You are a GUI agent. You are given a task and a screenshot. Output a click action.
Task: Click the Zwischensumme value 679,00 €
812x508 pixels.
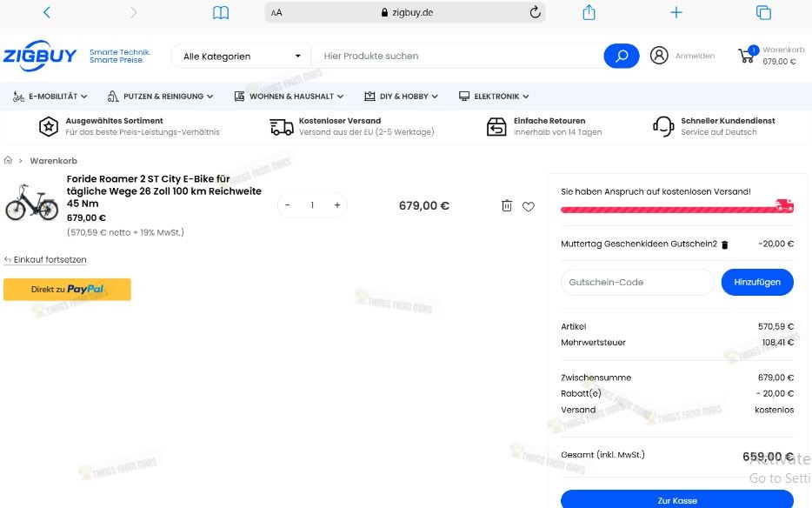775,378
